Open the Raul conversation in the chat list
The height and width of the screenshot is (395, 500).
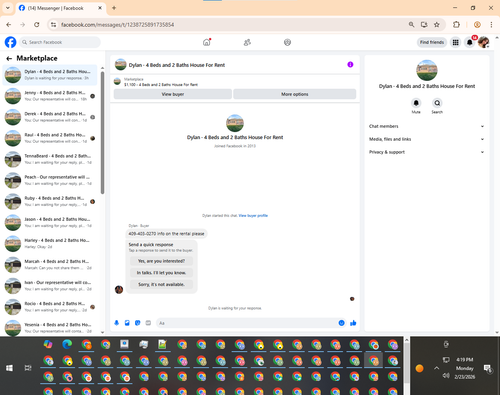pyautogui.click(x=50, y=138)
